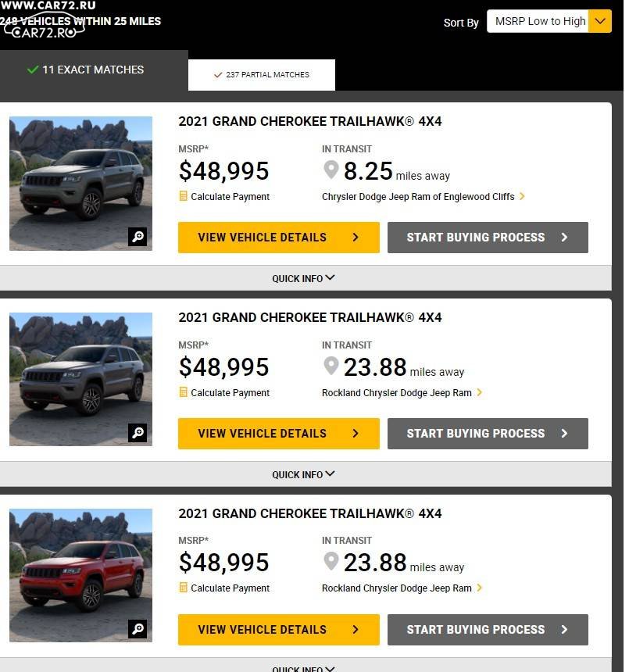Open Calculate Payment link for first listing
This screenshot has width=629, height=672.
click(x=230, y=197)
